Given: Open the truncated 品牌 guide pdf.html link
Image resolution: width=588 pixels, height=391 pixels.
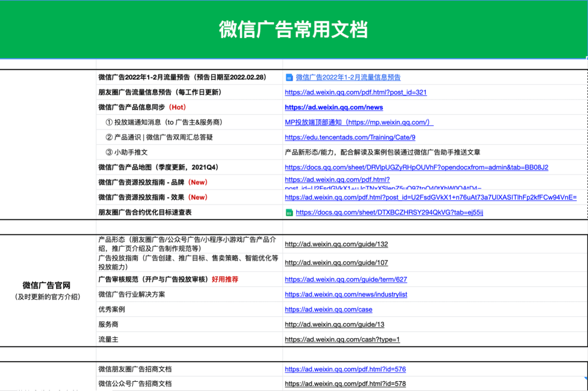Looking at the screenshot, I should (383, 183).
